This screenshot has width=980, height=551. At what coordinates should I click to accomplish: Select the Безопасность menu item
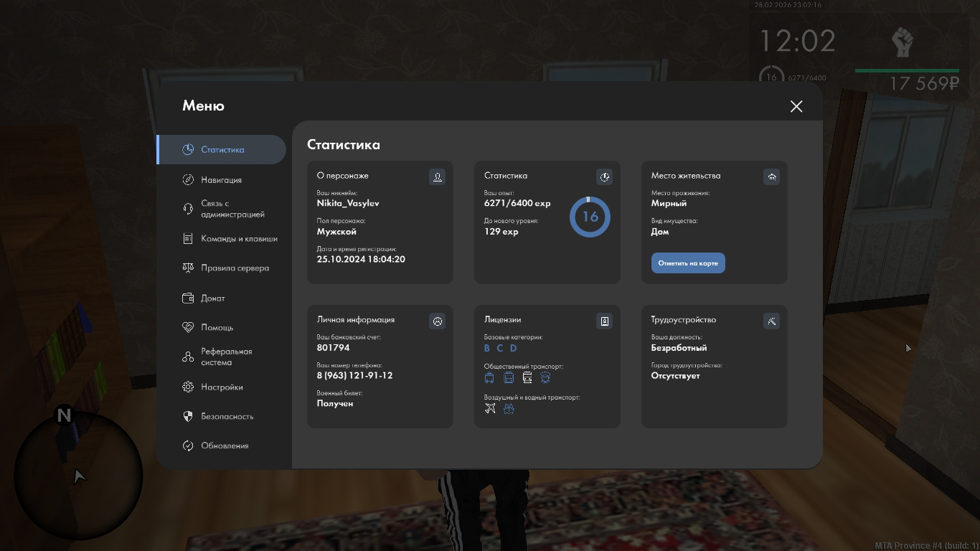227,417
